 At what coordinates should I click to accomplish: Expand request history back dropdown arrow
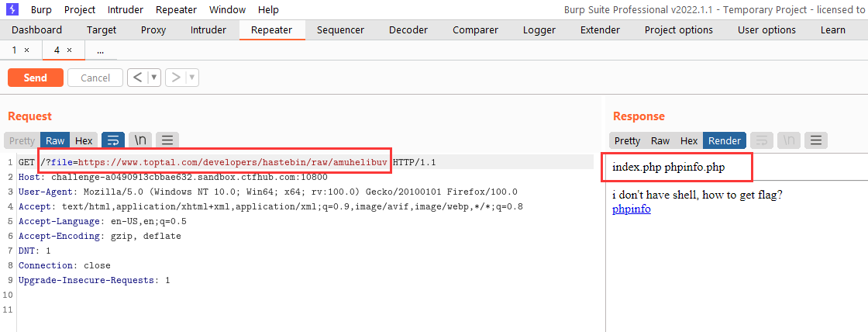154,78
